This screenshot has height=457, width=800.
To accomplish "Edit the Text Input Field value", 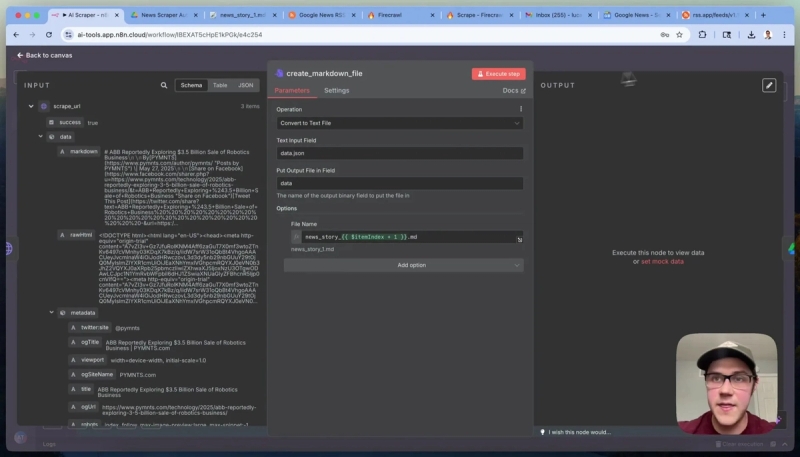I will click(x=399, y=153).
